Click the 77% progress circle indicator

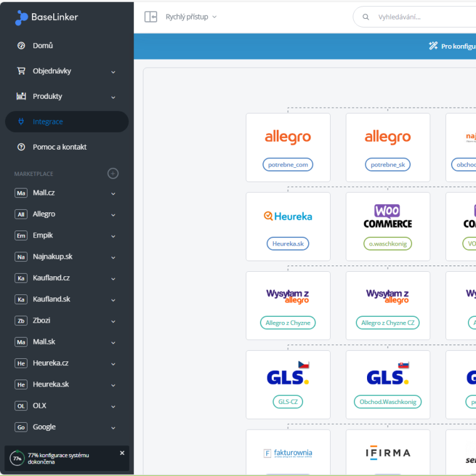pyautogui.click(x=17, y=458)
